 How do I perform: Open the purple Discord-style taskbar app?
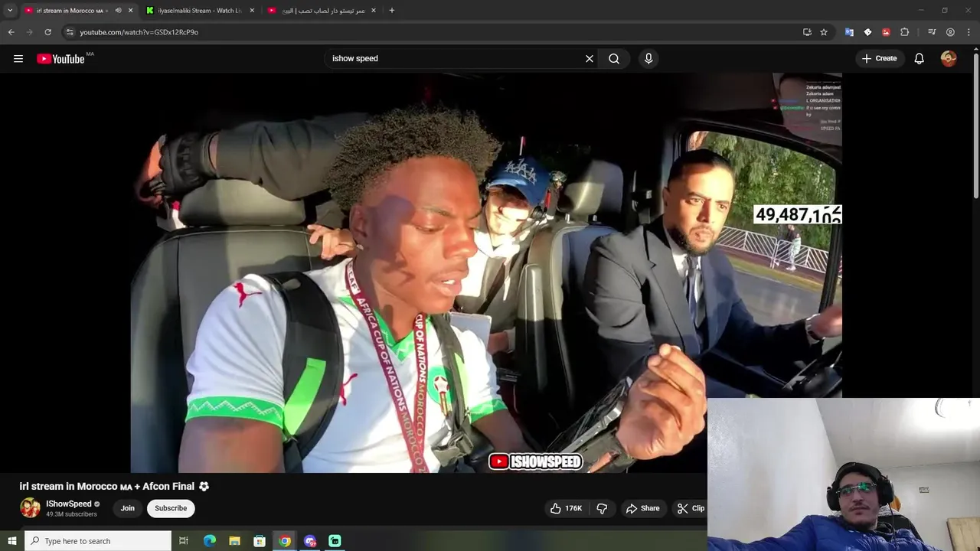pos(310,541)
